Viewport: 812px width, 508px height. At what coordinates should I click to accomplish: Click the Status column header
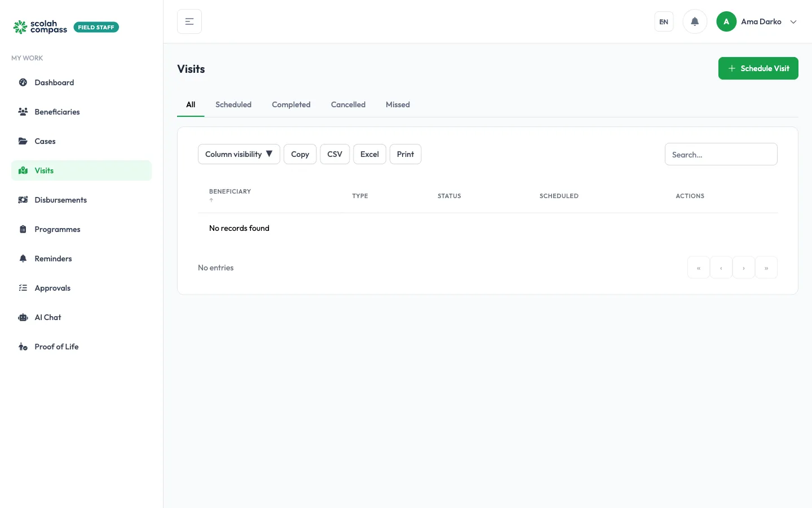pyautogui.click(x=449, y=196)
